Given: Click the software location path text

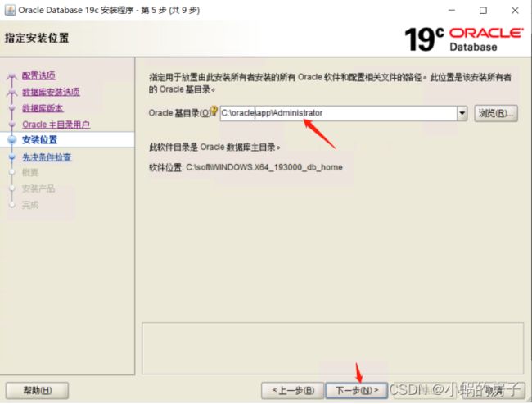Looking at the screenshot, I should [x=264, y=167].
